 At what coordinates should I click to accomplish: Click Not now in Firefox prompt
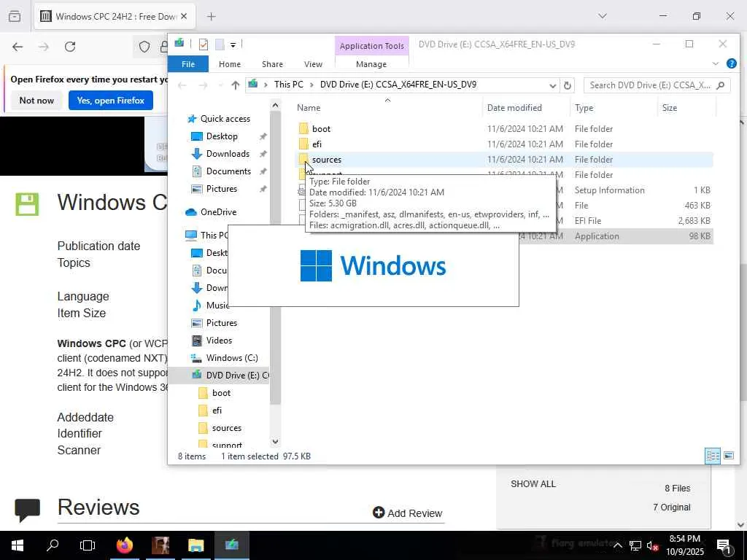click(x=36, y=101)
